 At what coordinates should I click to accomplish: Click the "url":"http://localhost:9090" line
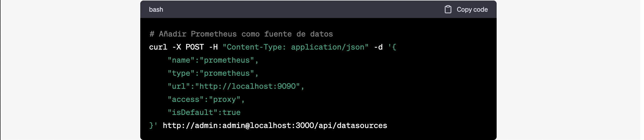click(236, 86)
